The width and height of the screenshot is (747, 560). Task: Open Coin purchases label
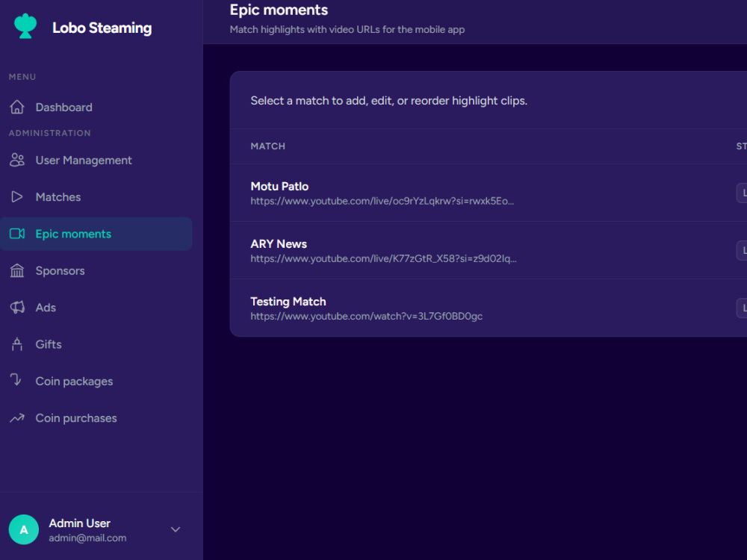(x=76, y=418)
